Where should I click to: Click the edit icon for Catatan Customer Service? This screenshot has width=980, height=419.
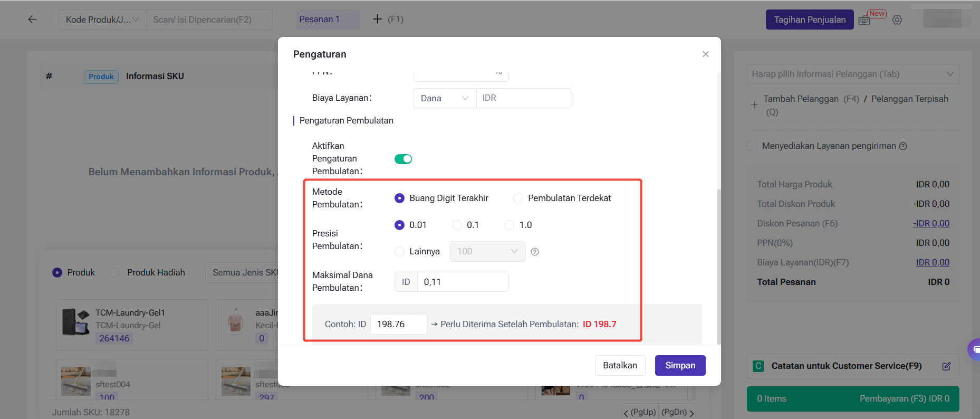coord(946,366)
